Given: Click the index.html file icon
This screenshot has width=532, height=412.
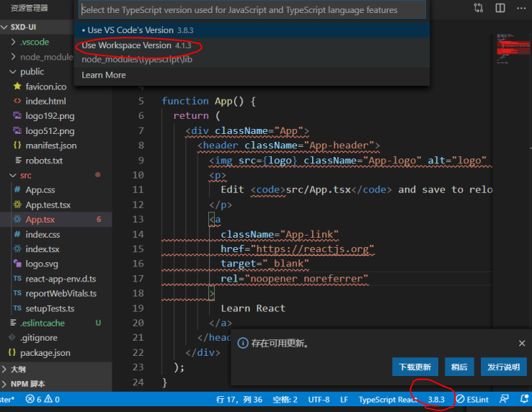Looking at the screenshot, I should pyautogui.click(x=17, y=101).
